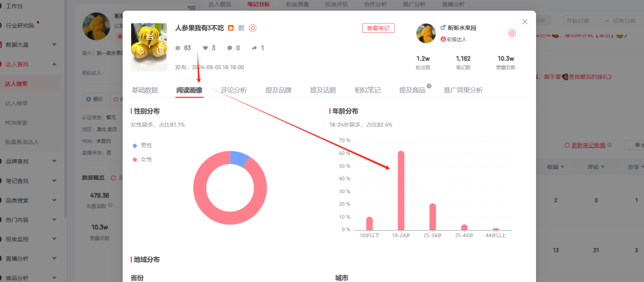The width and height of the screenshot is (644, 282).
Task: Open the 投放评估 tab on the background page
Action: [336, 4]
